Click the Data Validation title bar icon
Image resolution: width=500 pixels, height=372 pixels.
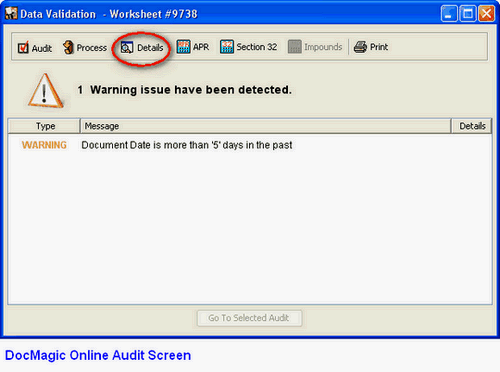(11, 14)
